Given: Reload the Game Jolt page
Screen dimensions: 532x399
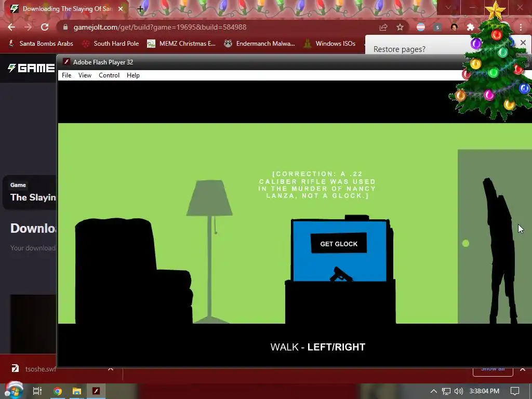Looking at the screenshot, I should 45,27.
